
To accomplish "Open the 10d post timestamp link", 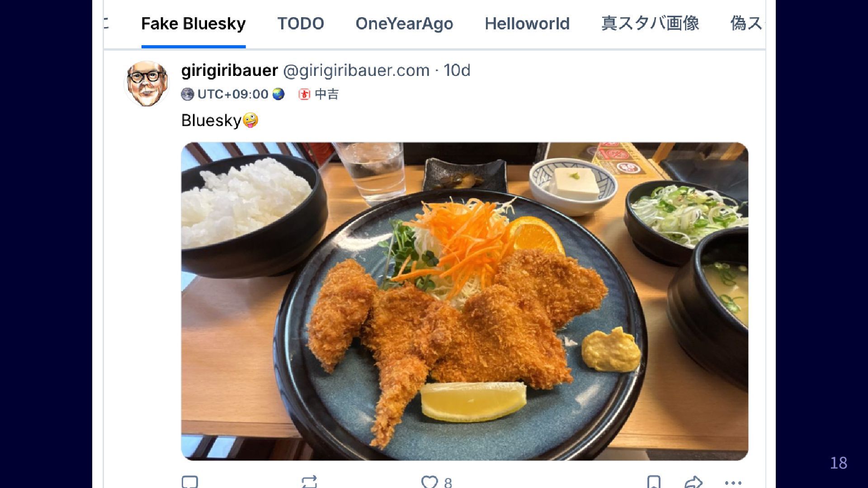I will 457,70.
